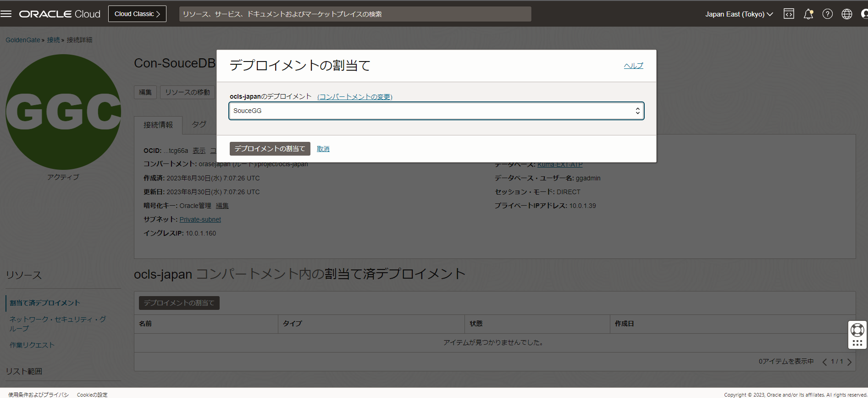The image size is (868, 398).
Task: Open the hamburger navigation menu
Action: [x=6, y=14]
